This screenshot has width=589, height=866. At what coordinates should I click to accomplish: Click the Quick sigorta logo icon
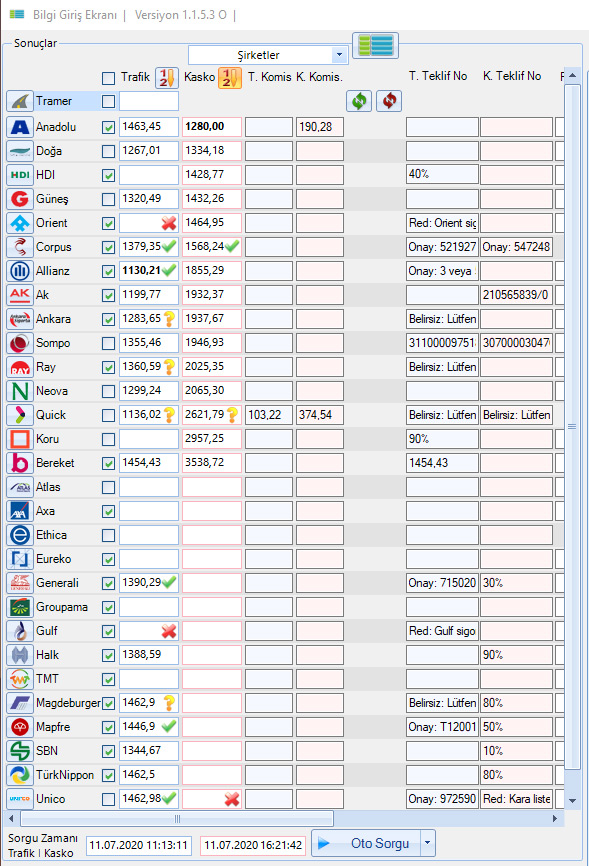point(20,415)
